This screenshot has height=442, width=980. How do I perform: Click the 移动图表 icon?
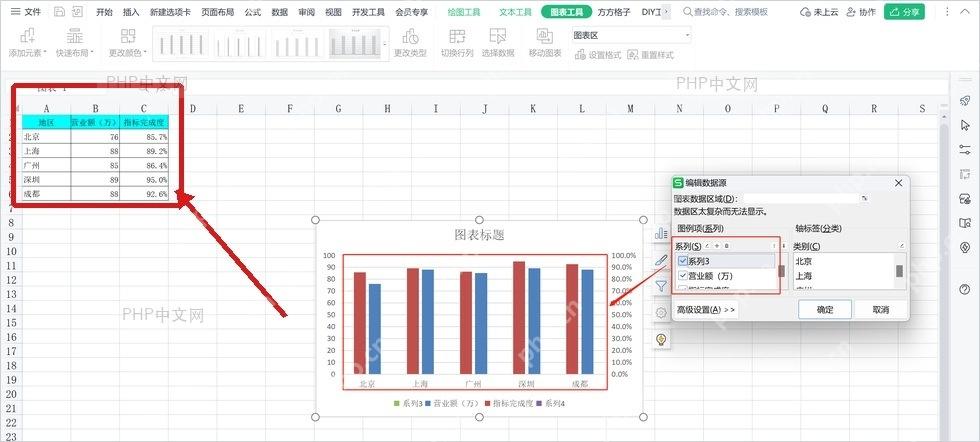tap(544, 36)
